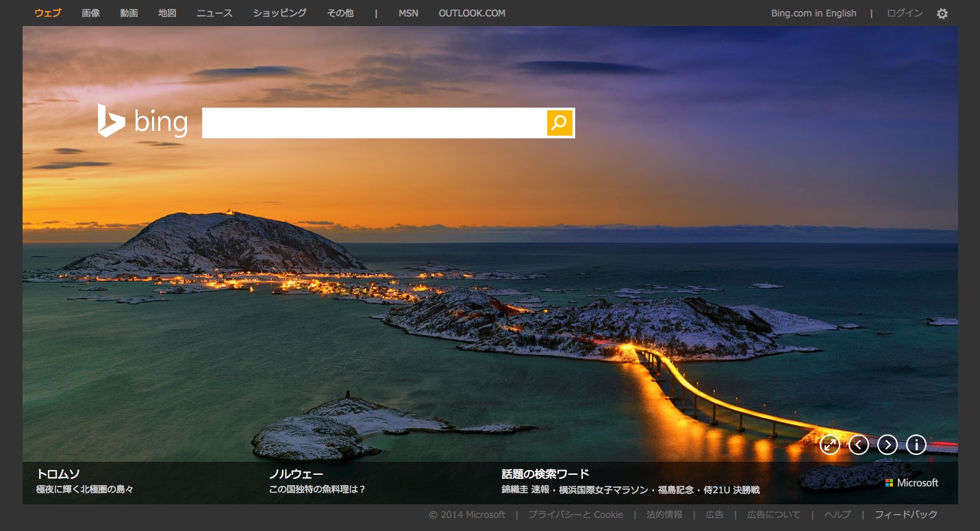
Task: Click the Microsoft logo in footer
Action: 912,483
